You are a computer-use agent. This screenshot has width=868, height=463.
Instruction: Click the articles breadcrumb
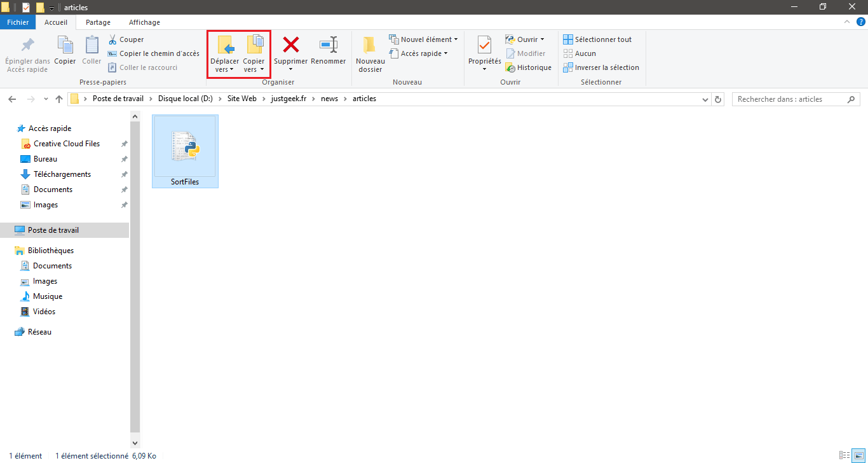pyautogui.click(x=365, y=99)
